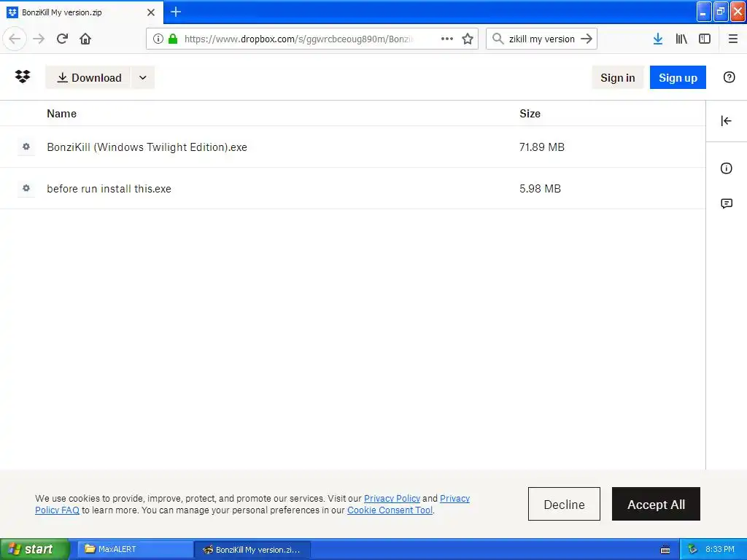Click the 71.89 MB size value
The image size is (747, 560).
click(542, 147)
